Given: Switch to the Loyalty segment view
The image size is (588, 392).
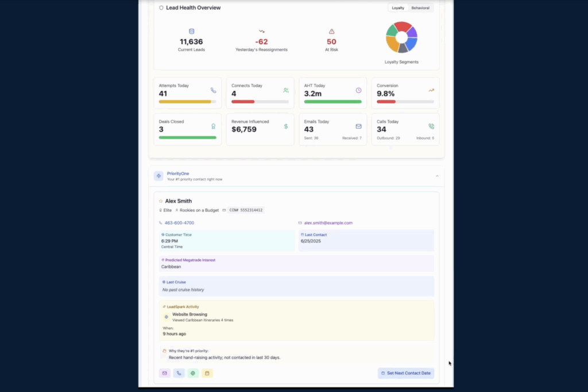Looking at the screenshot, I should click(398, 8).
